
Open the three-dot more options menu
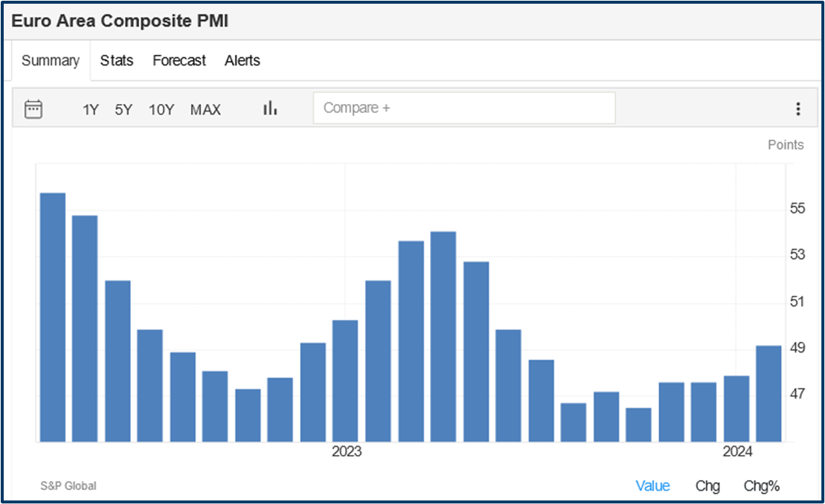point(797,109)
